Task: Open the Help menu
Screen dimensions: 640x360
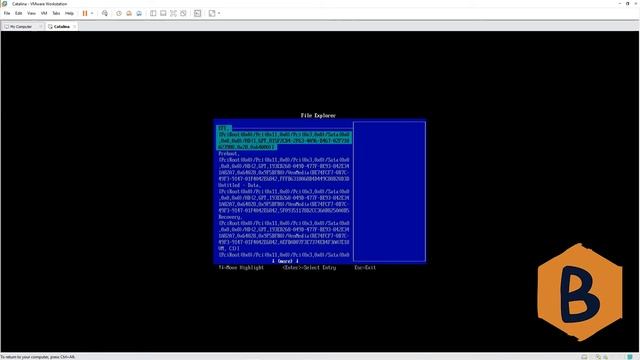Action: (x=69, y=13)
